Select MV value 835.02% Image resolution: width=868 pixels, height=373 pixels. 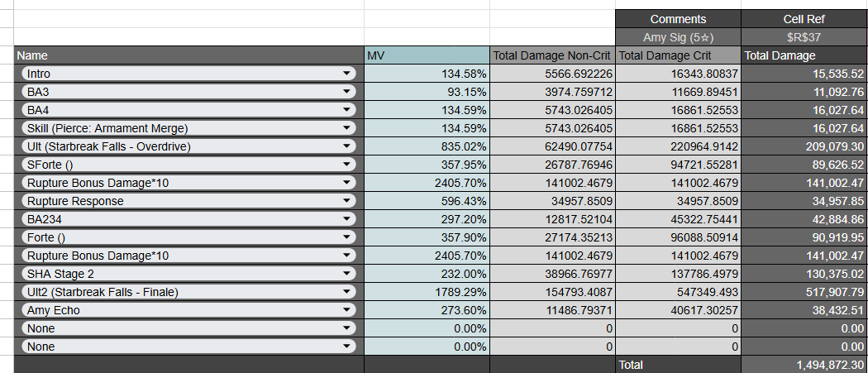[x=427, y=146]
